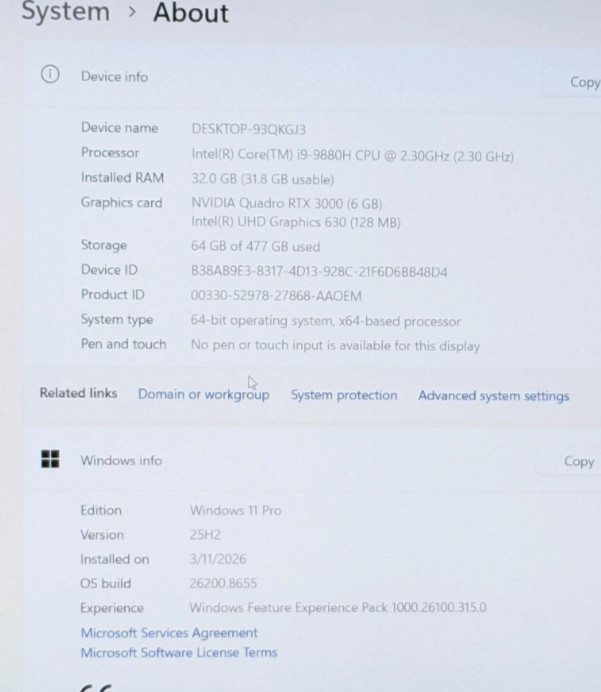Click the About page title

(191, 12)
